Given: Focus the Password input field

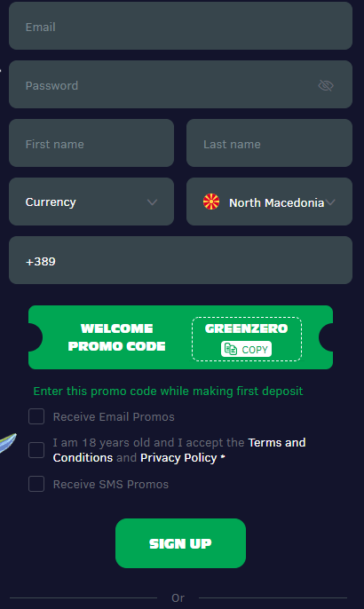Looking at the screenshot, I should 180,84.
